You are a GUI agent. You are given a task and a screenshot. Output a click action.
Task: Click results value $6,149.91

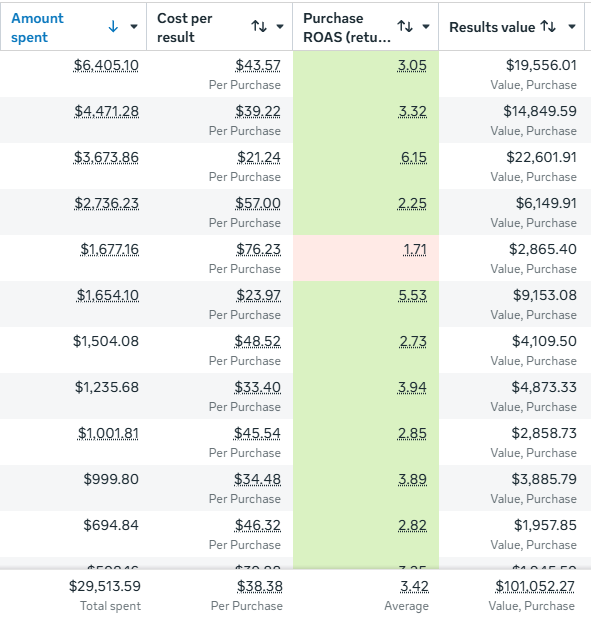tap(546, 203)
